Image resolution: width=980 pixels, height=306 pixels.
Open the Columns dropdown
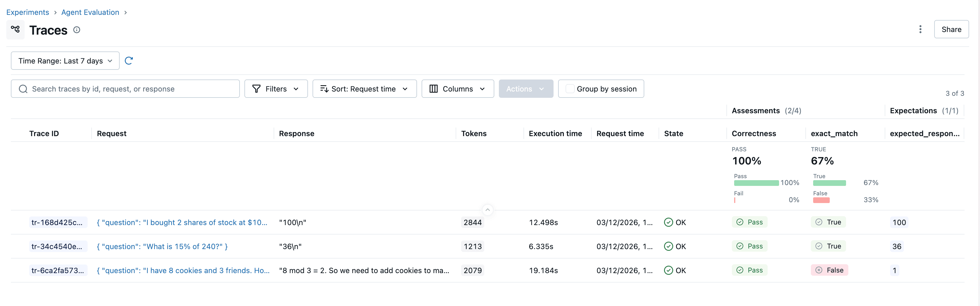458,89
